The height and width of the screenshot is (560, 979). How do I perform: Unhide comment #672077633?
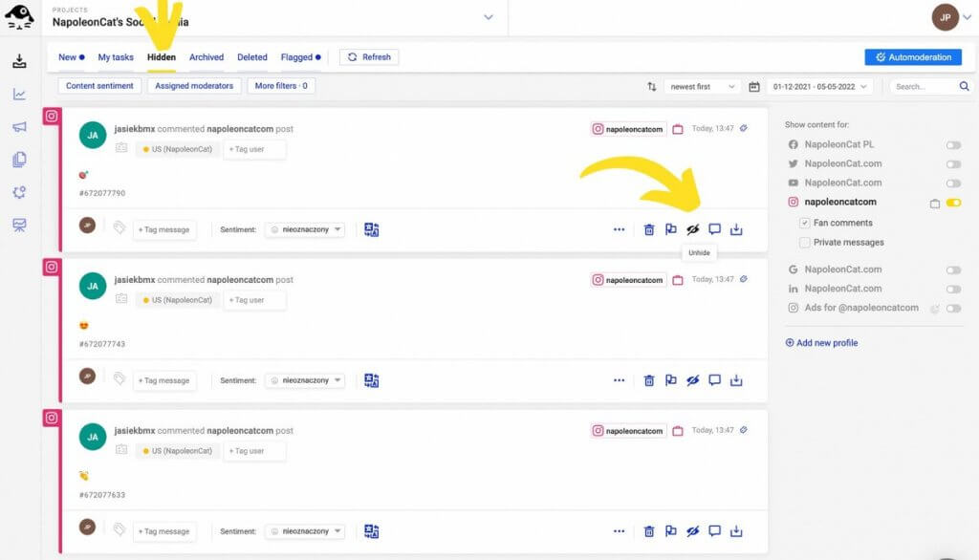692,532
